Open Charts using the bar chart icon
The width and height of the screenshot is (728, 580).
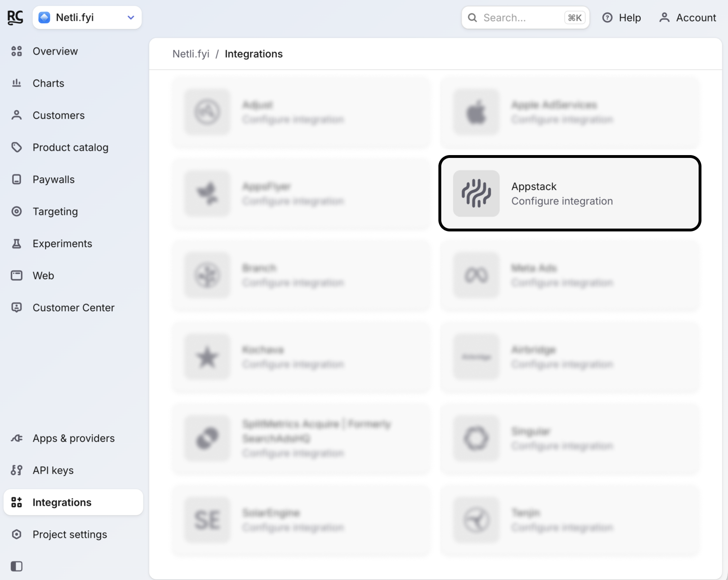17,83
